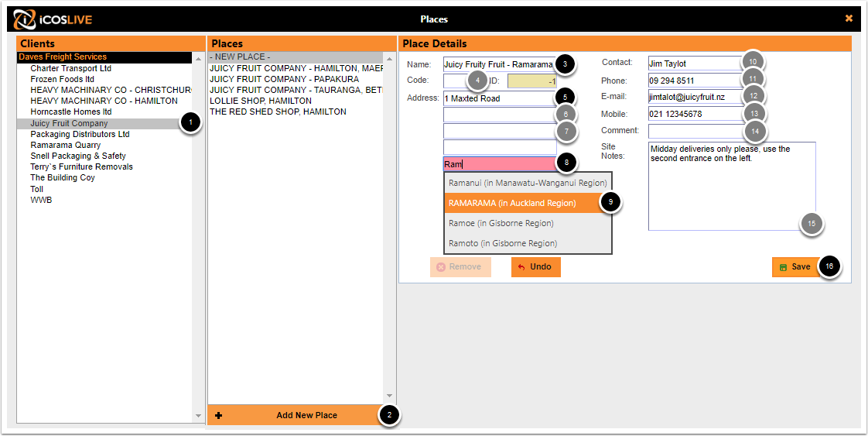Viewport: 868px width, 436px height.
Task: Choose Ramoto (in Gisborne Region) suggestion
Action: click(x=528, y=243)
